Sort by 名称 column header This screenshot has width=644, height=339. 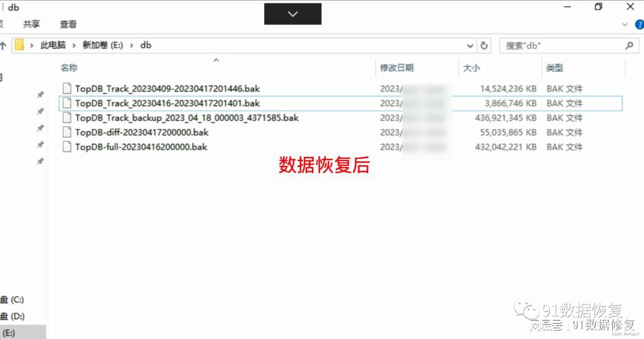click(69, 68)
